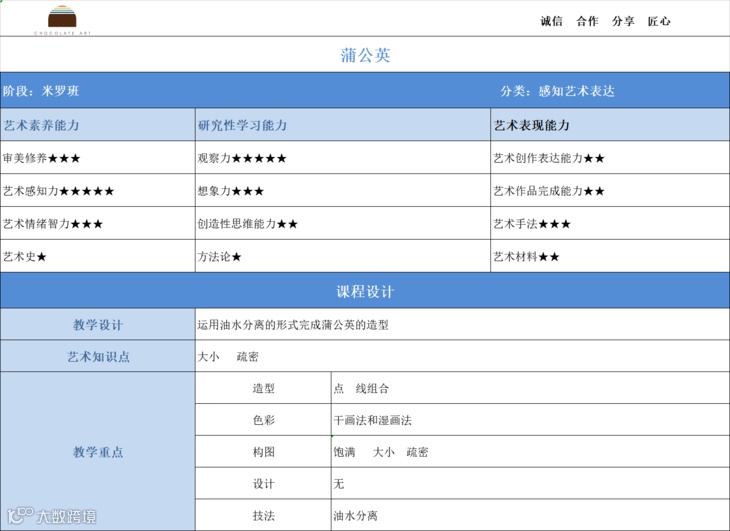
Task: Click the 艺术知识点 row label
Action: coord(98,356)
